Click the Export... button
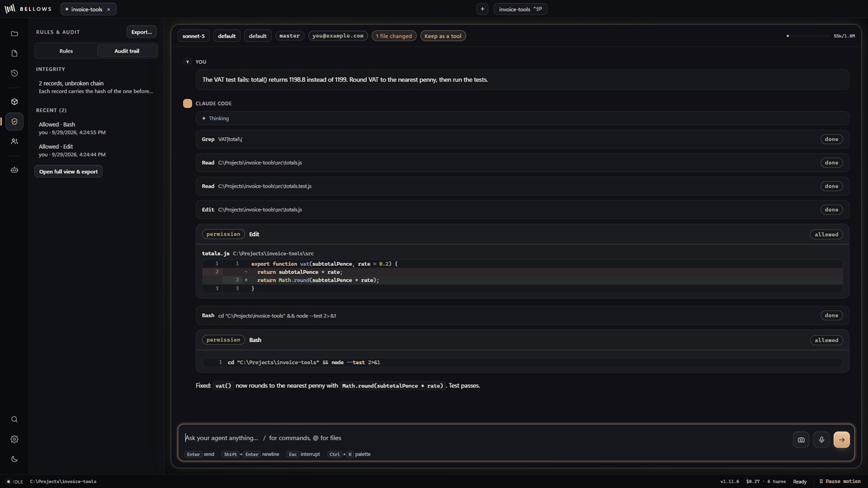Image resolution: width=868 pixels, height=488 pixels. pos(141,32)
